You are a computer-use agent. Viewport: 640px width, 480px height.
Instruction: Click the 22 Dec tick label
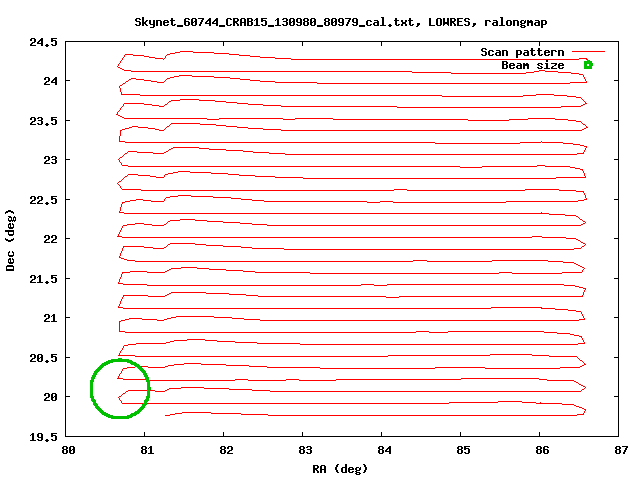pos(51,239)
